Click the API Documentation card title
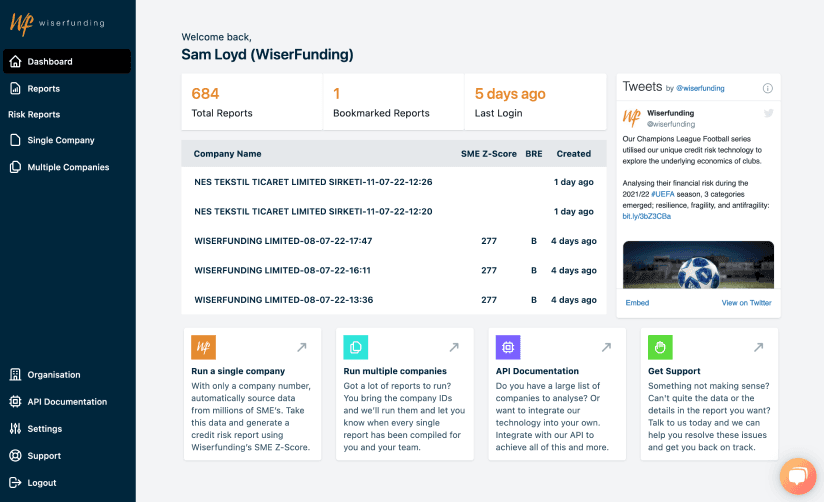Screen dimensions: 824x502 point(537,371)
